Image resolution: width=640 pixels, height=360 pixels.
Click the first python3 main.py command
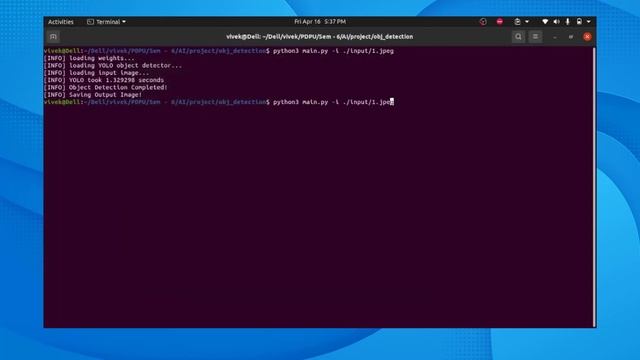click(333, 51)
